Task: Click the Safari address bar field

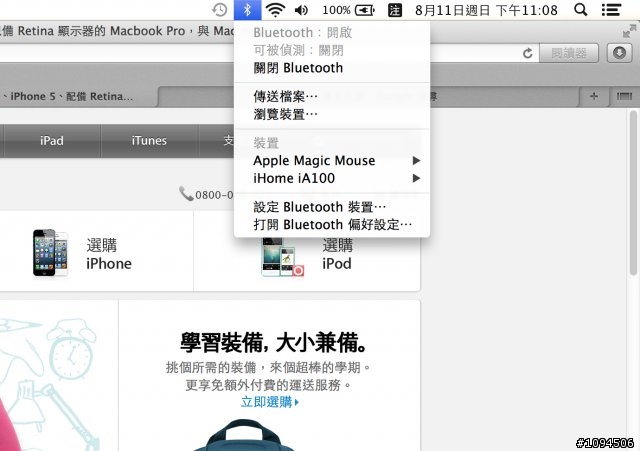Action: [267, 53]
